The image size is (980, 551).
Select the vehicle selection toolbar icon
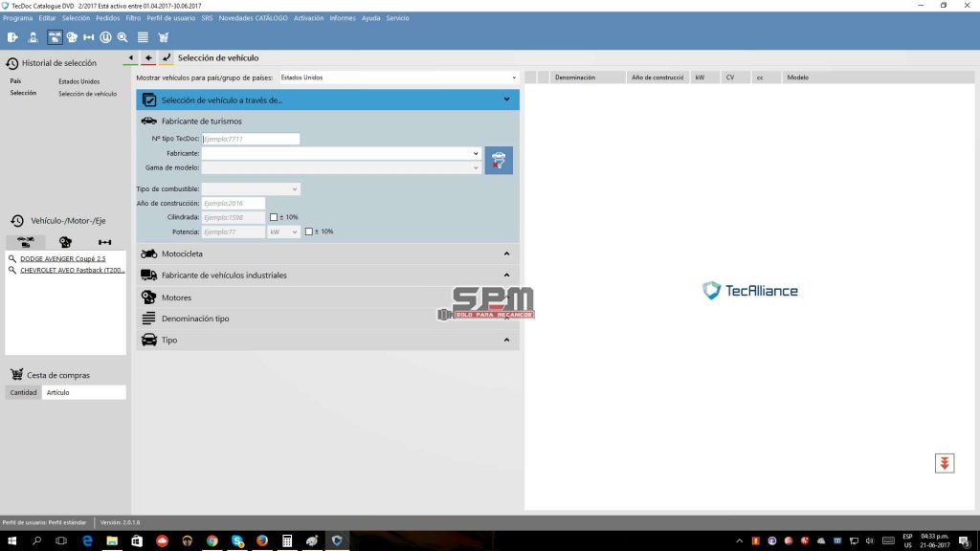55,37
